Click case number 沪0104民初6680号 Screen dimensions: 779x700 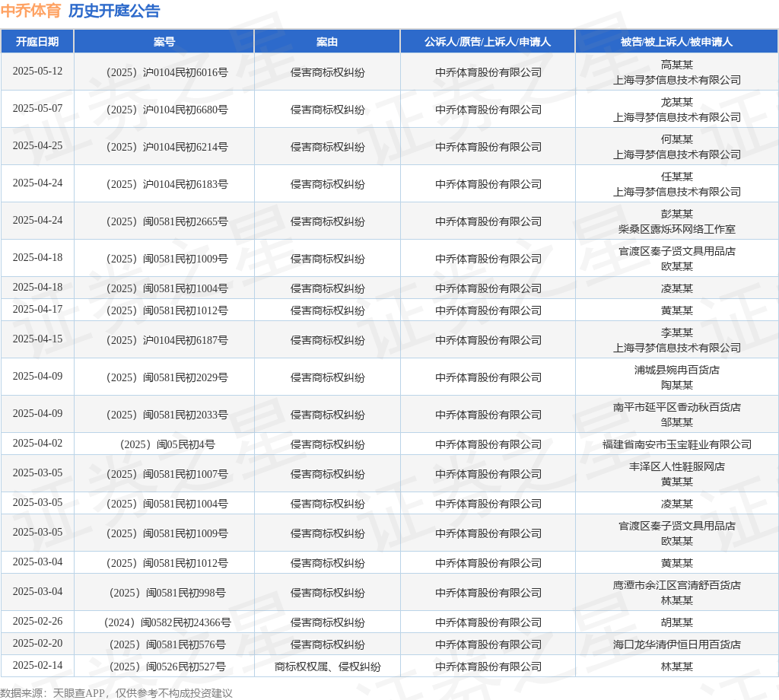pyautogui.click(x=167, y=110)
